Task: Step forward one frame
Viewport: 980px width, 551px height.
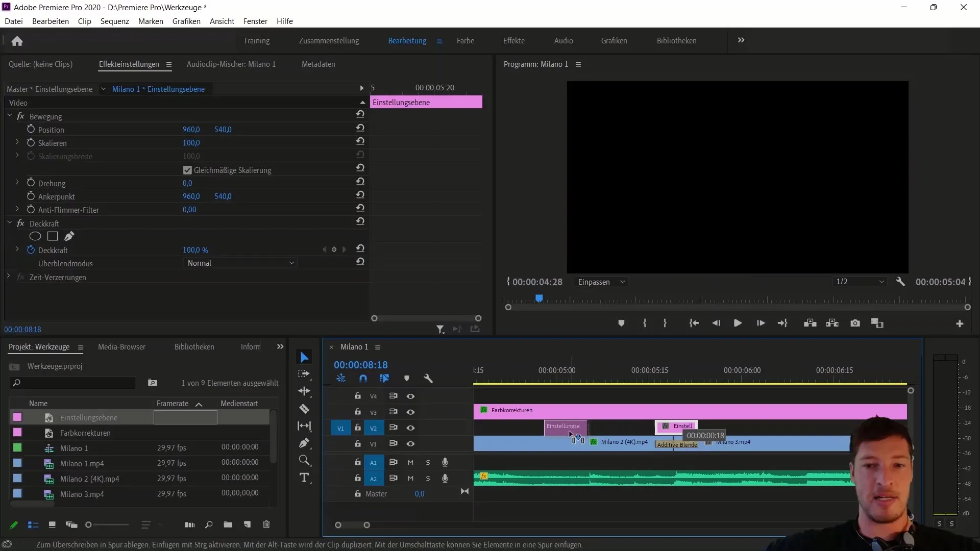Action: [x=761, y=323]
